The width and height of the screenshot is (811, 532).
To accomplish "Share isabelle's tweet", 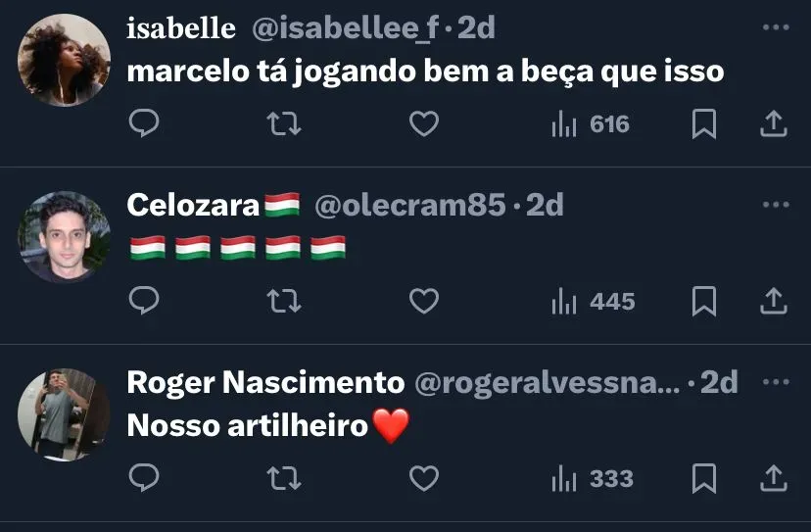I will pos(773,123).
